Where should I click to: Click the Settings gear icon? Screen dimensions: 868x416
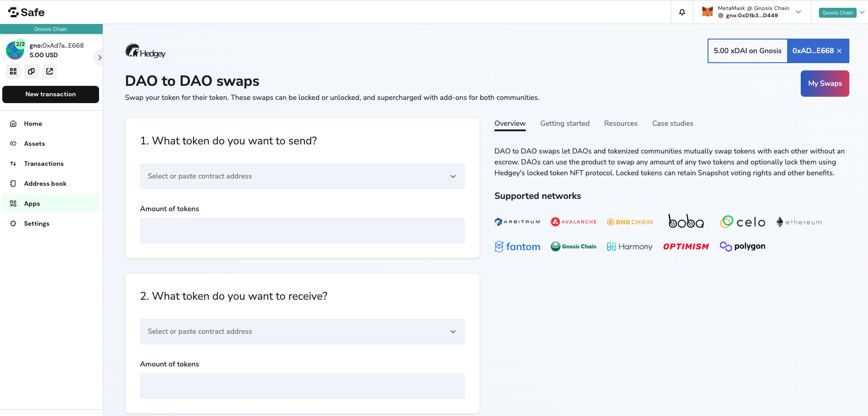coord(13,223)
